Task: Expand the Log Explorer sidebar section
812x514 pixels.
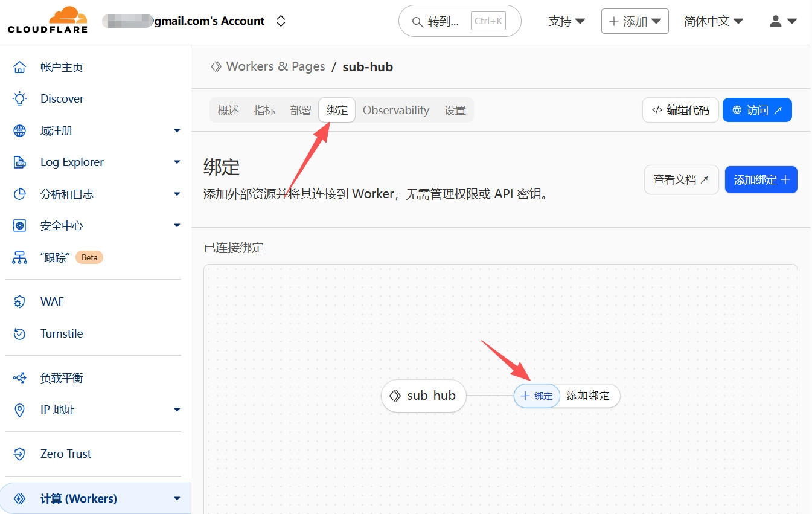Action: coord(176,162)
